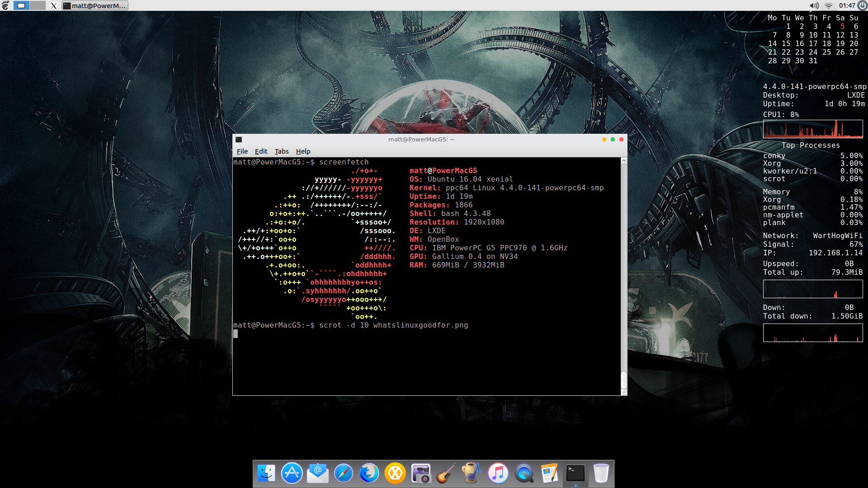Viewport: 868px width, 488px height.
Task: Click the 'Ubuntu 16.04 xenial' OS value
Action: click(x=470, y=179)
